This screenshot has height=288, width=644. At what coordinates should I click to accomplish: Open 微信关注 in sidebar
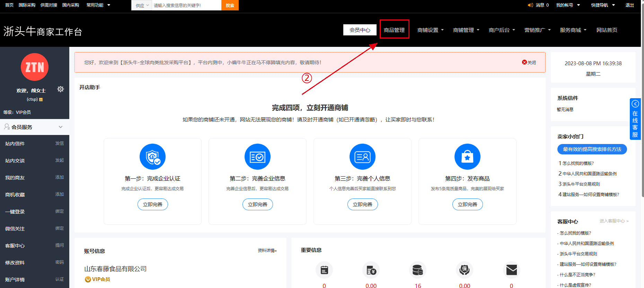pyautogui.click(x=15, y=229)
